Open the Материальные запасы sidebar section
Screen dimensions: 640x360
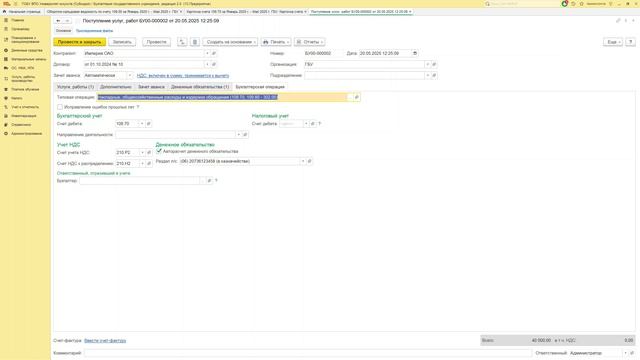point(29,60)
